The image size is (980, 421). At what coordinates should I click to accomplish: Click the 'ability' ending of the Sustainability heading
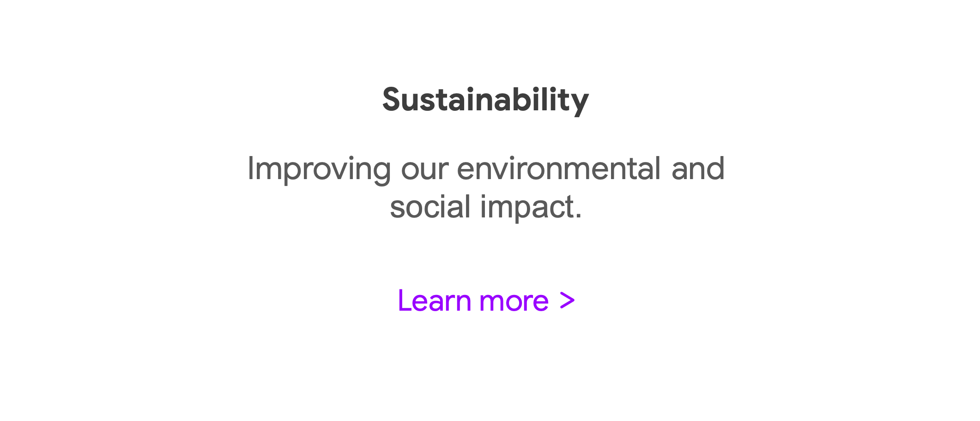(543, 100)
